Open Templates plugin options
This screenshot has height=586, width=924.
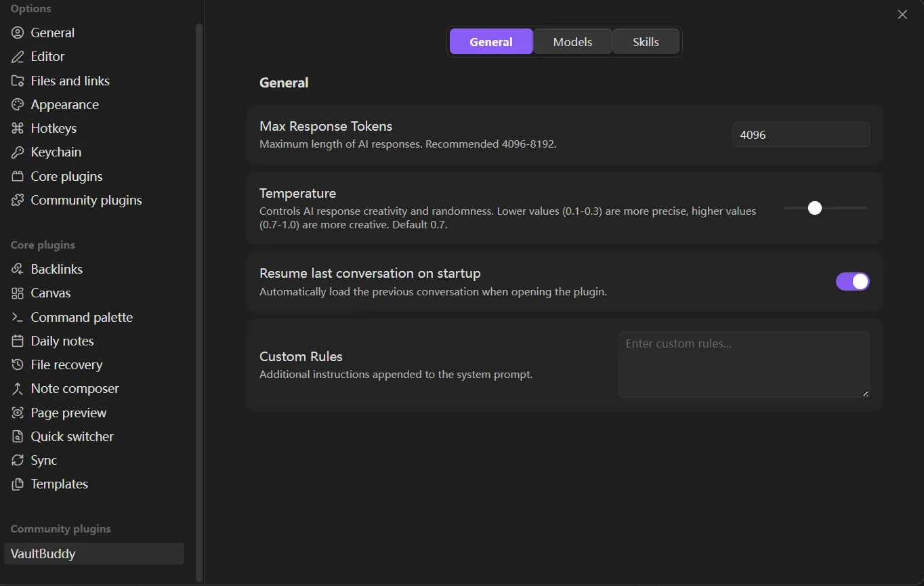(93, 484)
